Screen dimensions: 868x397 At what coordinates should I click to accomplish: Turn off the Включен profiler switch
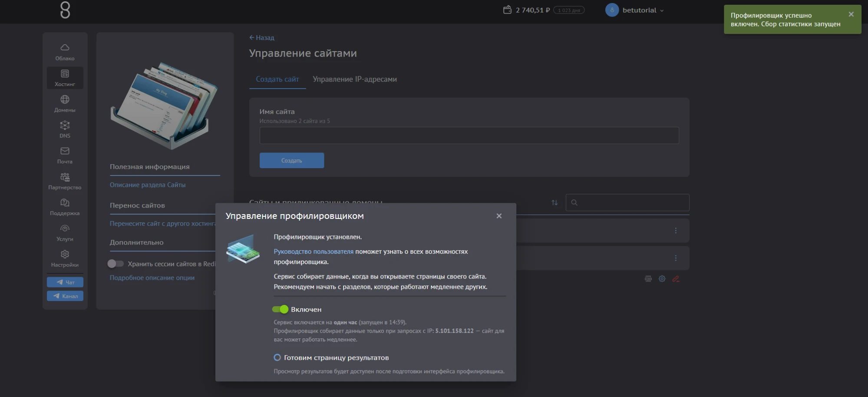point(280,309)
